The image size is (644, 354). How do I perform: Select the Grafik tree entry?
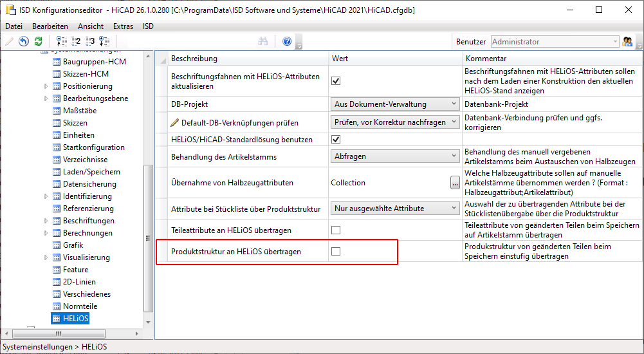pyautogui.click(x=73, y=245)
